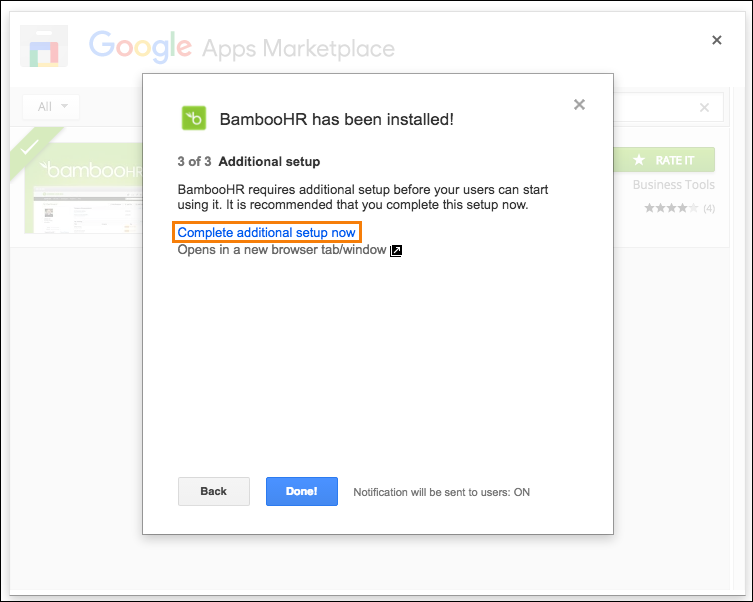Clear the search field with X
The image size is (753, 602).
pyautogui.click(x=704, y=108)
